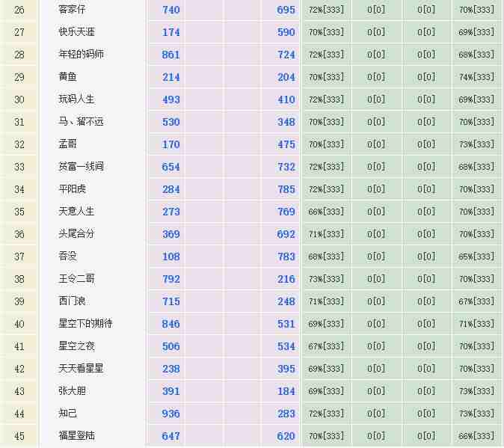The width and height of the screenshot is (504, 448).
Task: Click the 65%[333] cell in 吞没 row
Action: 476,257
